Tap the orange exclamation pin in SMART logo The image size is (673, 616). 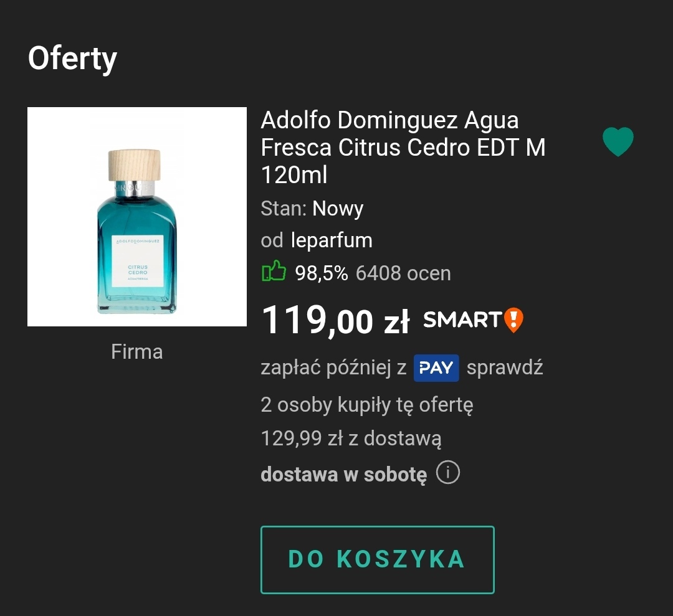click(513, 320)
